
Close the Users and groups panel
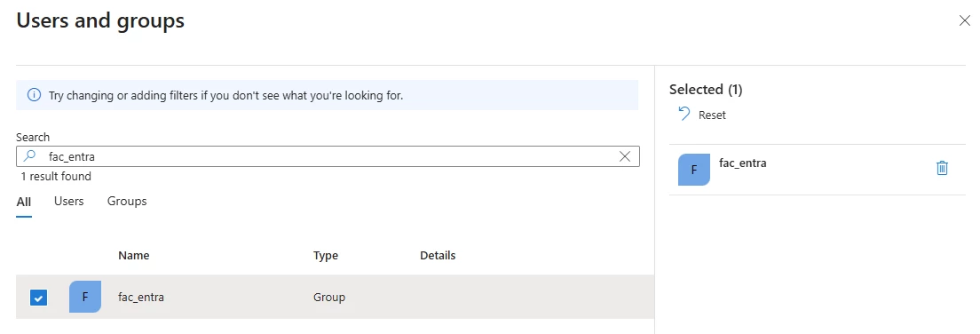(x=964, y=20)
